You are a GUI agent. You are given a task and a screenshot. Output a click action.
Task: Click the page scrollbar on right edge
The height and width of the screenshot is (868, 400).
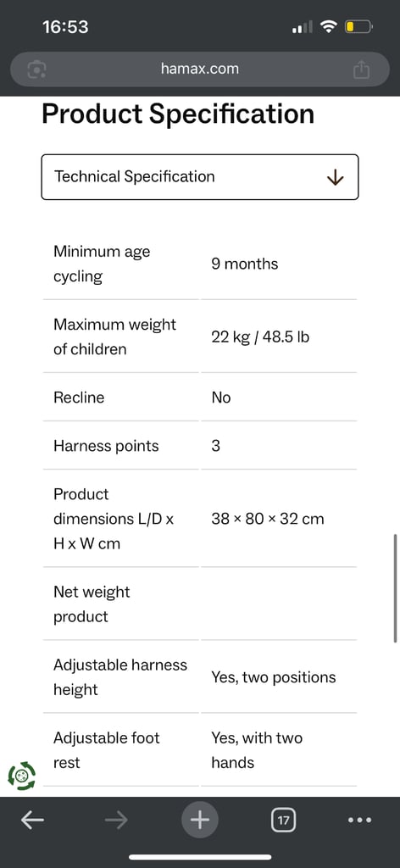(x=396, y=588)
